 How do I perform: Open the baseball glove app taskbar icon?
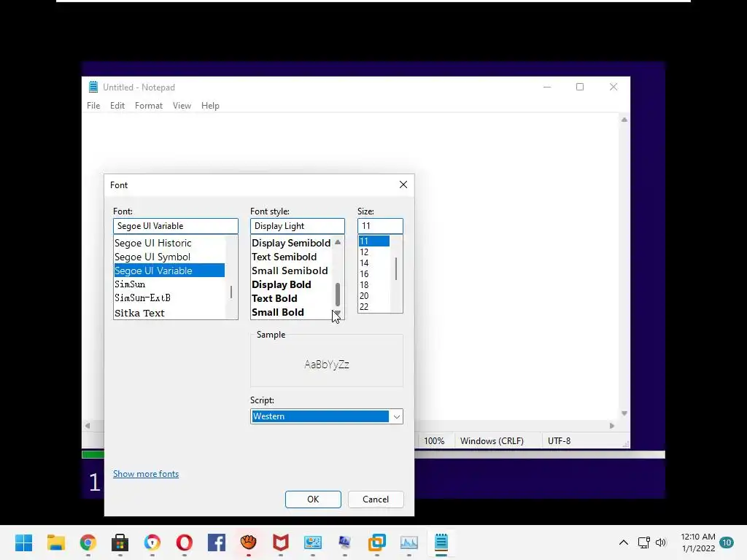[x=248, y=542]
